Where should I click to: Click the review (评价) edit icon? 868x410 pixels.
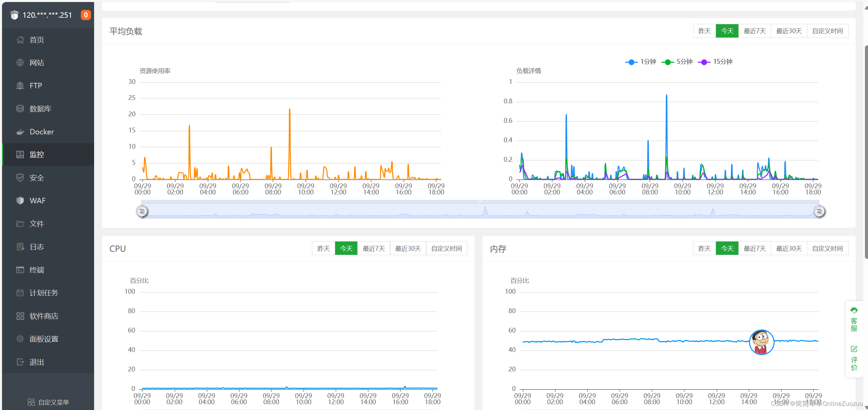click(x=854, y=349)
